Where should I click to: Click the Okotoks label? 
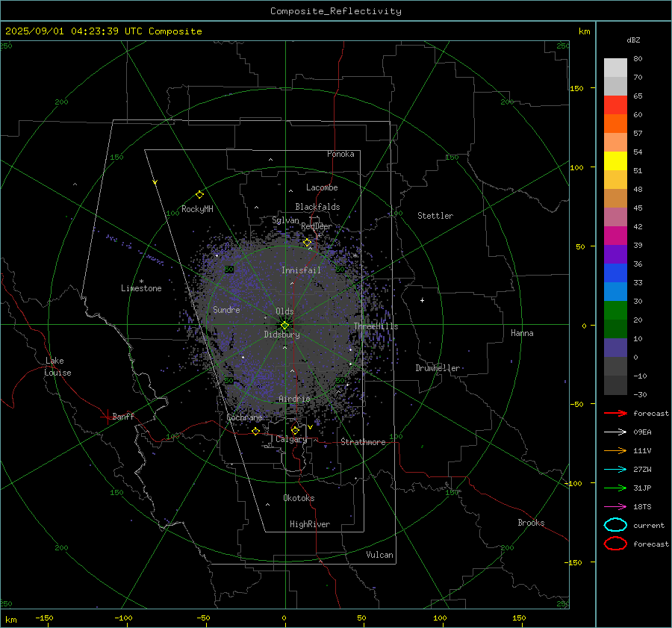299,498
